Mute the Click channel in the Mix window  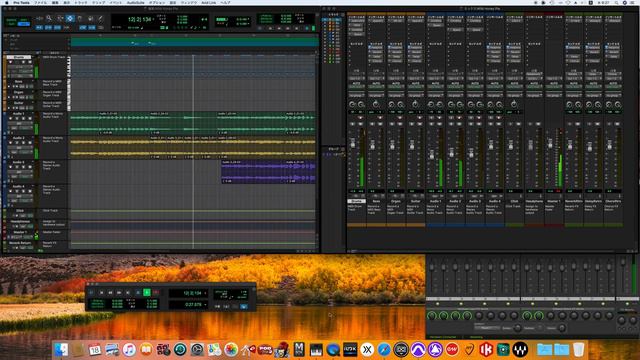coord(518,124)
